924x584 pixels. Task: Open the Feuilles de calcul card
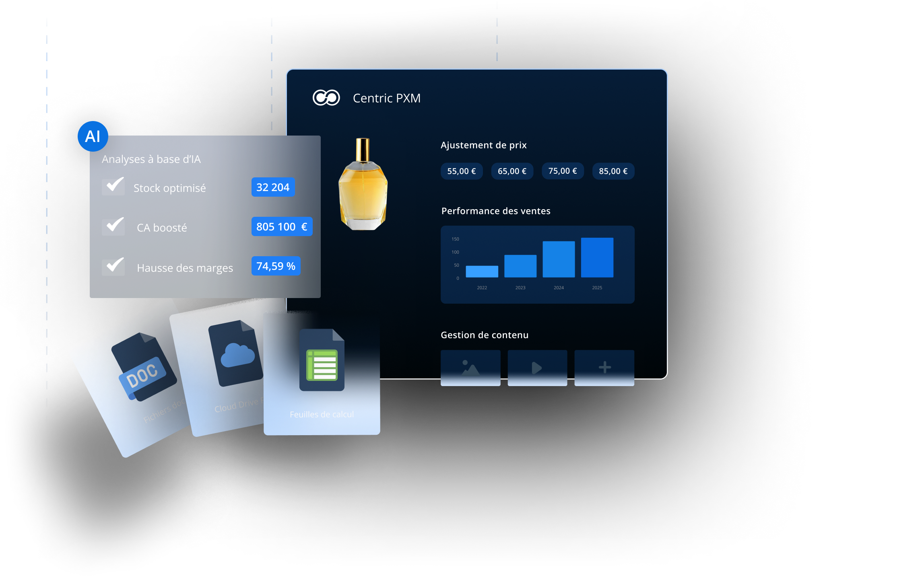[322, 414]
